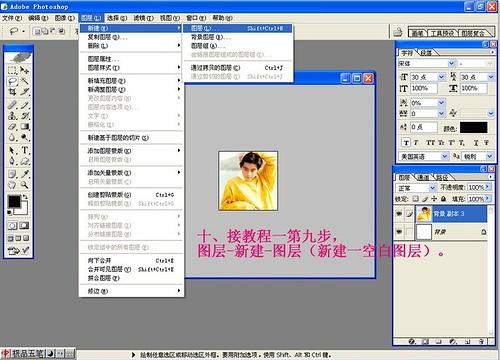Switch to 路径 tab
Viewport: 500px width, 360px height.
442,178
